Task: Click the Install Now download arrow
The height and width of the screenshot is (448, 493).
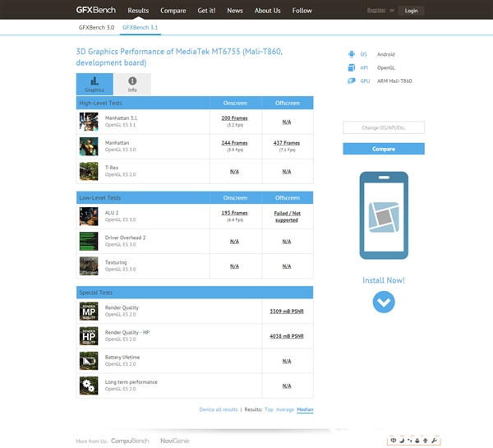Action: 384,302
